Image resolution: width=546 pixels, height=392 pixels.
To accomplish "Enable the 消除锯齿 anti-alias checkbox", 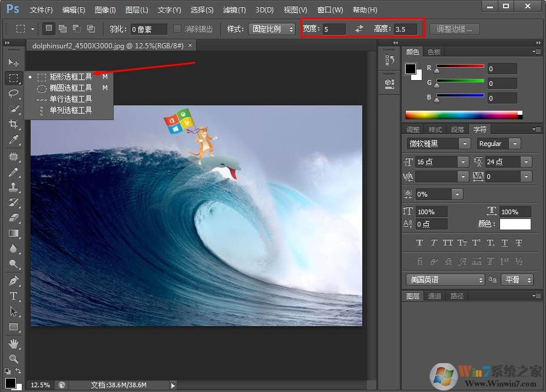I will 177,29.
